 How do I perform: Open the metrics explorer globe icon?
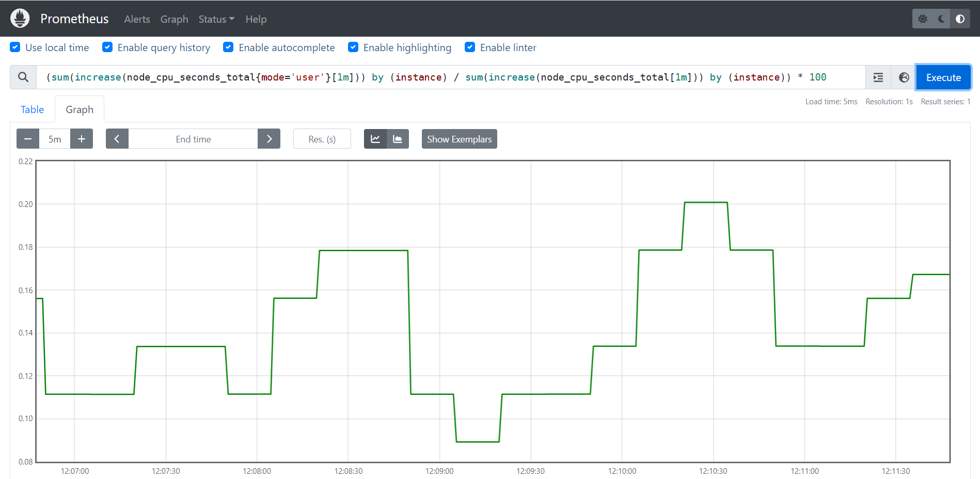(x=904, y=77)
